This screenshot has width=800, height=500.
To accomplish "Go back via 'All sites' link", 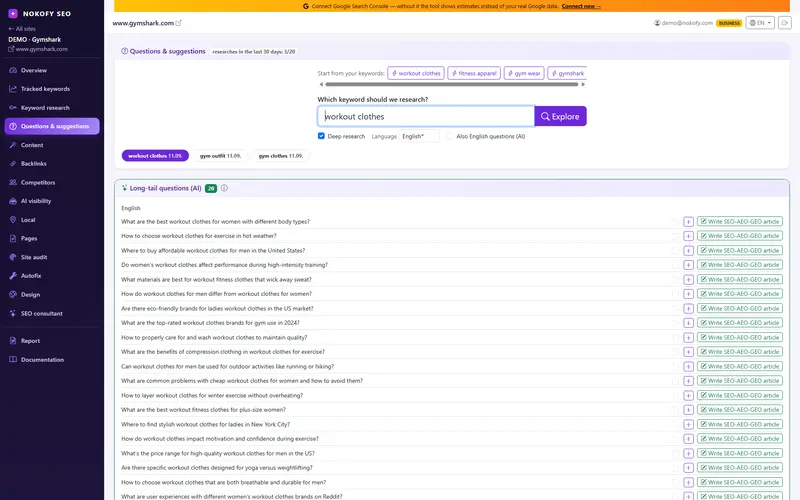I will (x=22, y=29).
